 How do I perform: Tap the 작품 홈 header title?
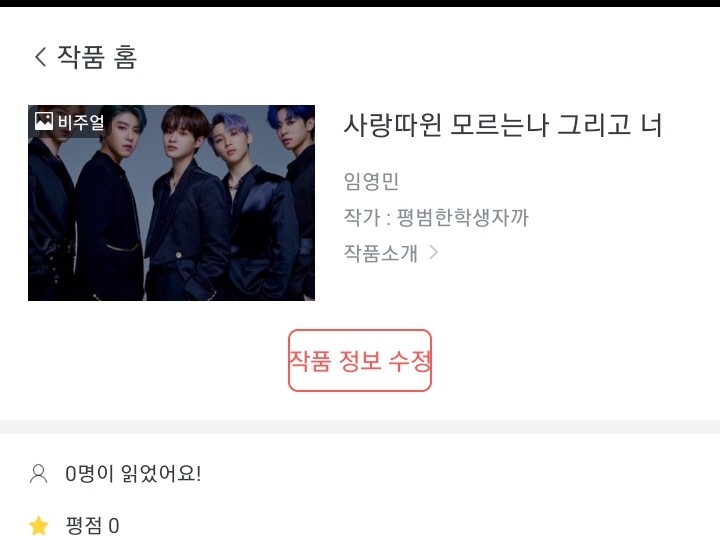tap(97, 57)
